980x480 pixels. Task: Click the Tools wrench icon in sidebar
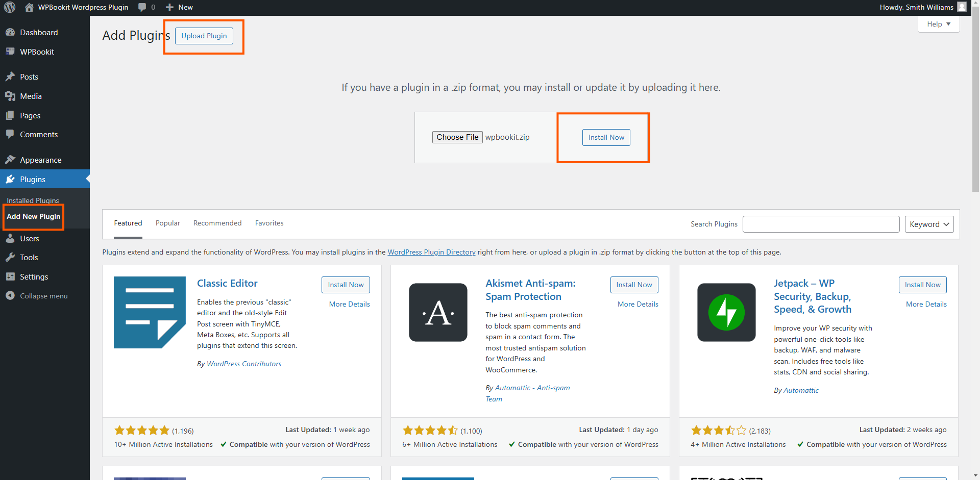click(10, 257)
